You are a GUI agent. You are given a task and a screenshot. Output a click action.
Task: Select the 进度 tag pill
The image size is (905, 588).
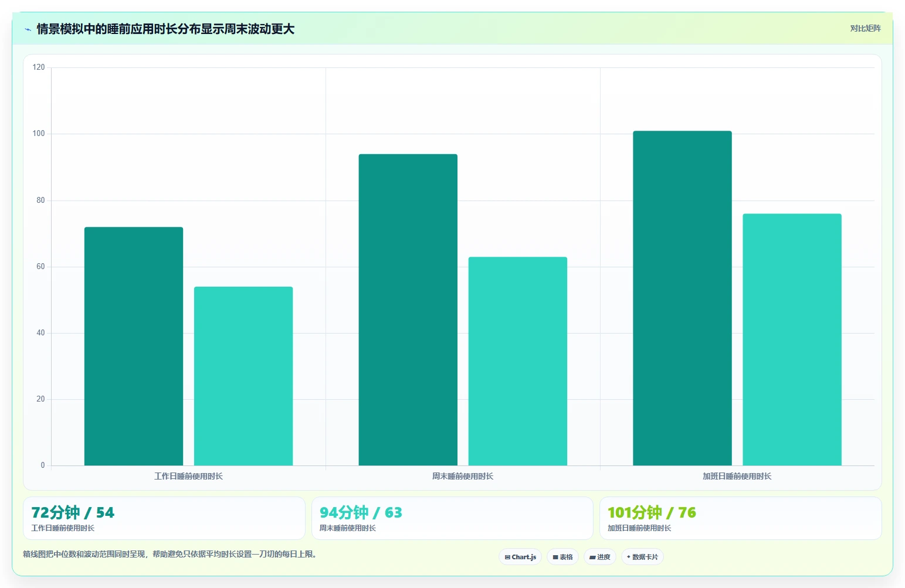(x=599, y=557)
